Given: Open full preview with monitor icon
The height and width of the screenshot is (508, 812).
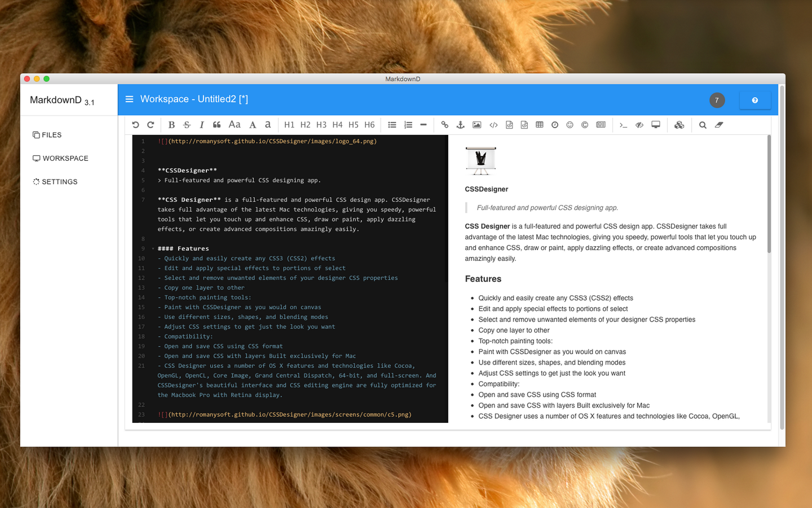Looking at the screenshot, I should pyautogui.click(x=656, y=125).
